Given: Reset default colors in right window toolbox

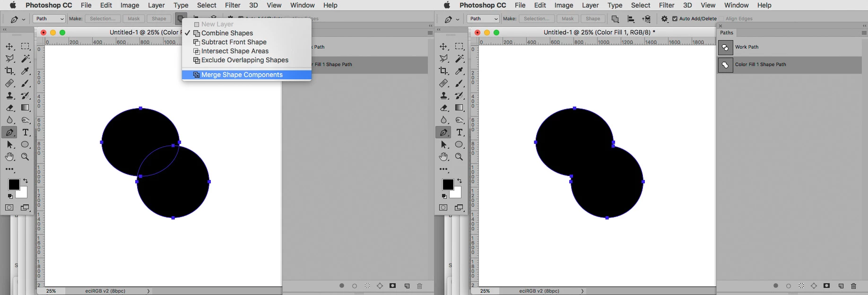Looking at the screenshot, I should tap(444, 196).
